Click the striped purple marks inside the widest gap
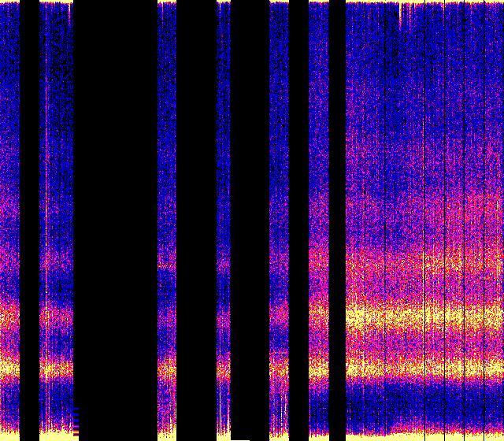 click(76, 421)
